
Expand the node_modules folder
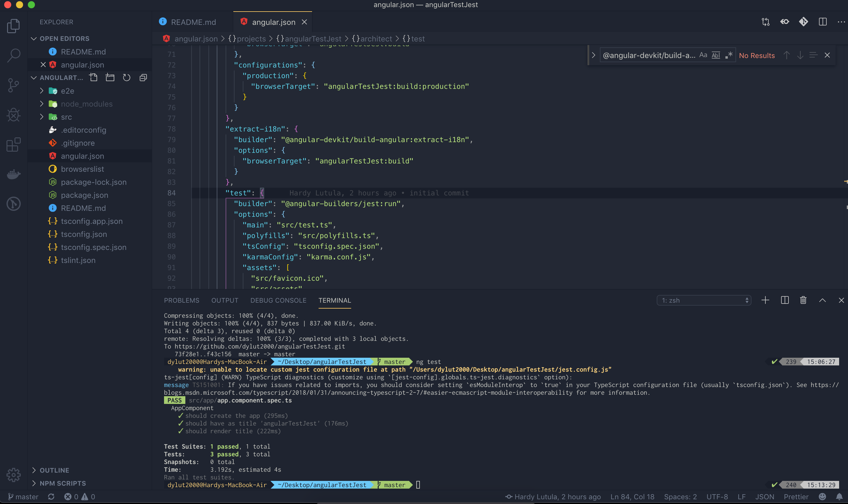41,104
